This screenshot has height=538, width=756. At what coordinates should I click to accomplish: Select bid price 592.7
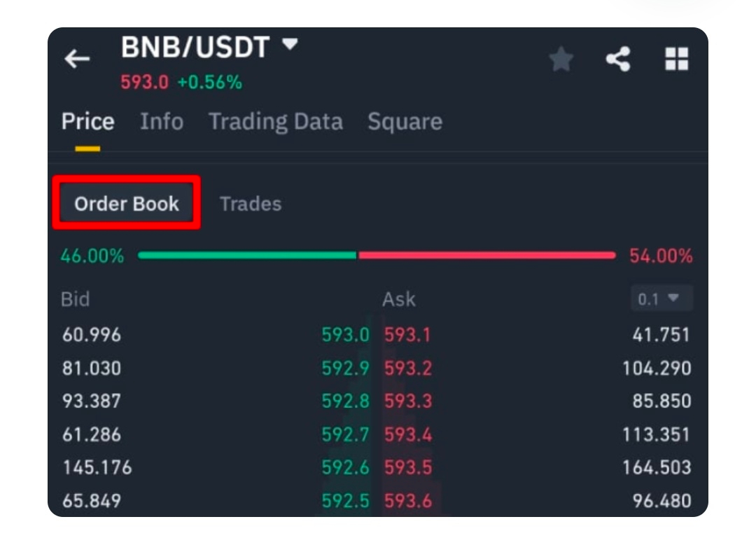[x=345, y=435]
